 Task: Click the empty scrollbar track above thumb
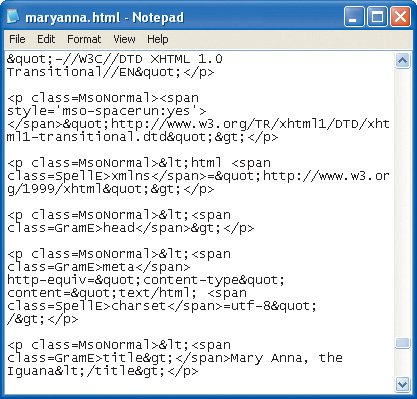(x=402, y=202)
